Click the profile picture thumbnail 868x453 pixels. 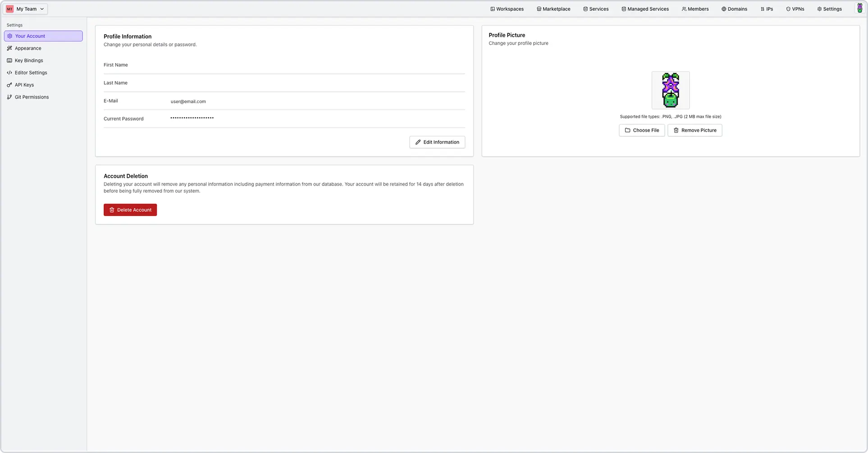click(x=670, y=90)
